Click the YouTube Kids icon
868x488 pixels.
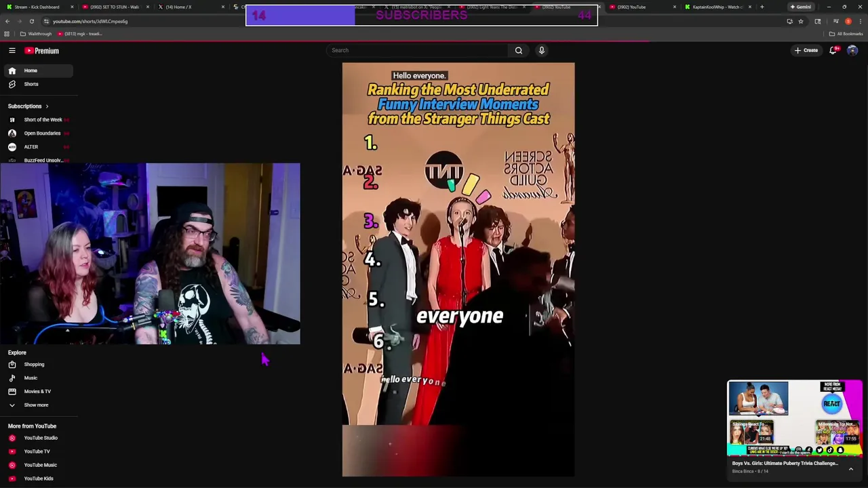(12, 479)
